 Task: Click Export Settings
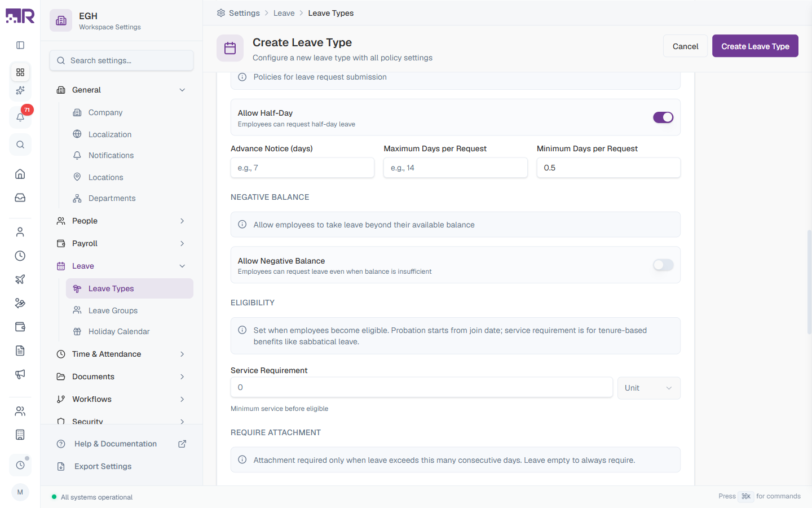click(121, 466)
